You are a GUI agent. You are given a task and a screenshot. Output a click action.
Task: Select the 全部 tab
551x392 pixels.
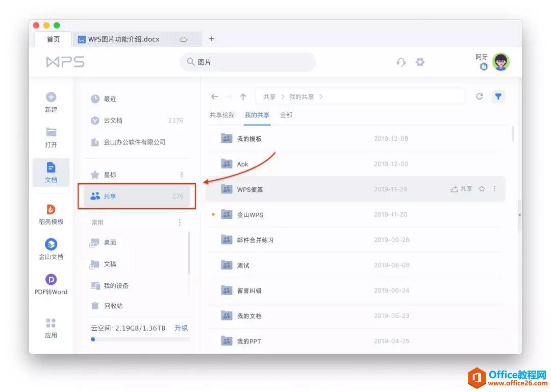[286, 115]
